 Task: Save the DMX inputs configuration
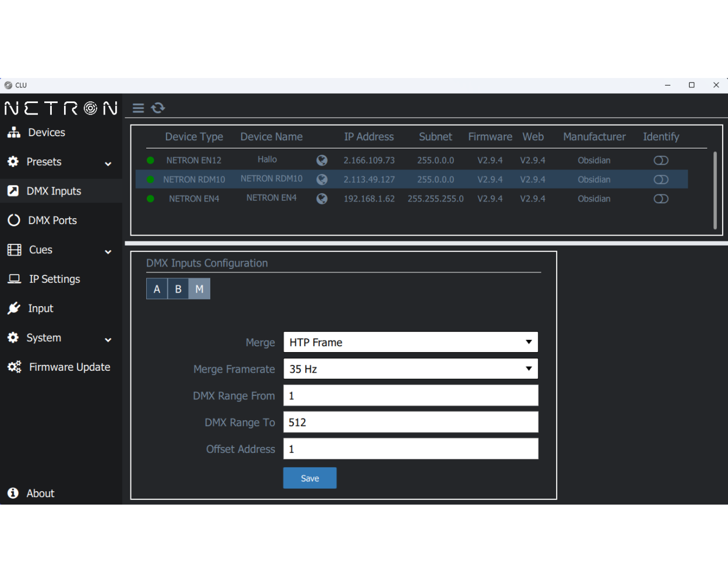[310, 478]
